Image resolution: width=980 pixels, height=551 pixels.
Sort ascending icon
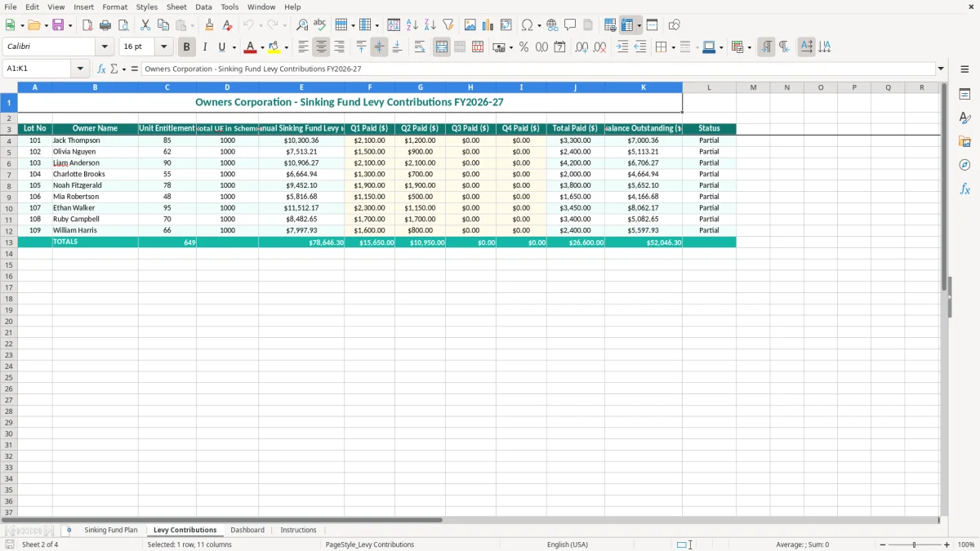click(412, 25)
